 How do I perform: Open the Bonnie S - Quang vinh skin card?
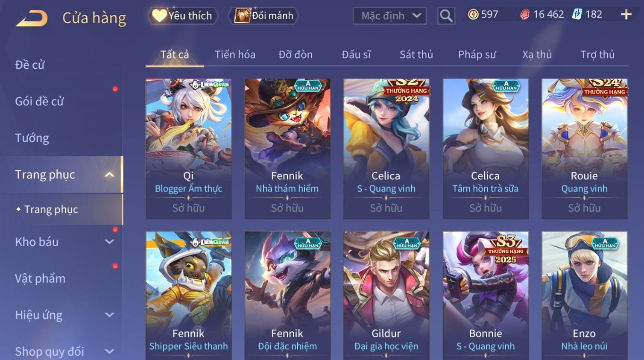point(485,296)
